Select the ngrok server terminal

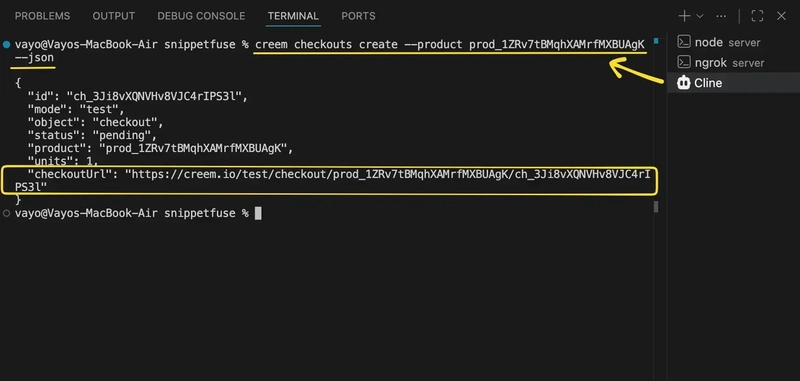pos(733,63)
